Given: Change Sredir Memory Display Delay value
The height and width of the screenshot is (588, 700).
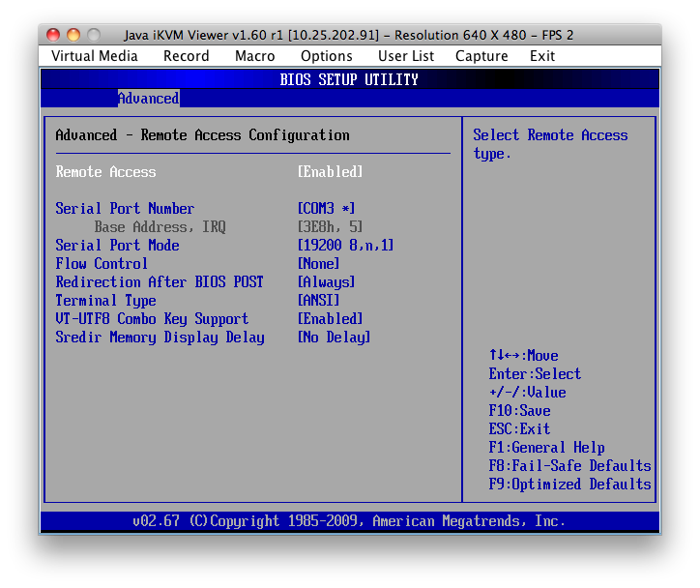Looking at the screenshot, I should click(334, 338).
